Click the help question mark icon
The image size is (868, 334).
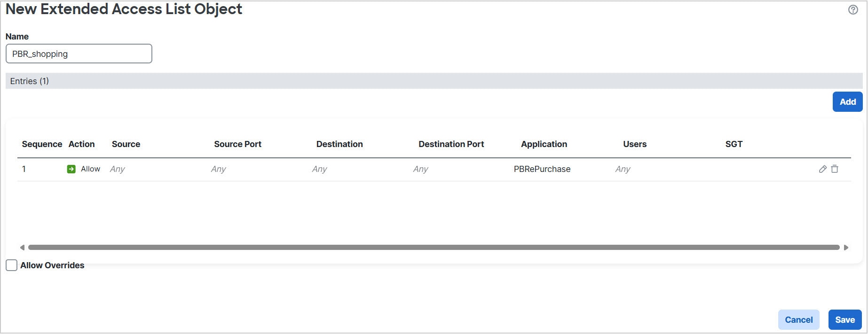[x=853, y=10]
